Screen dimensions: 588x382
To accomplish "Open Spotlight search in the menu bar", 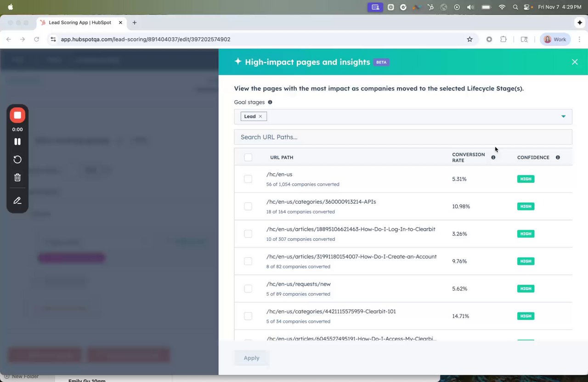I will (515, 7).
